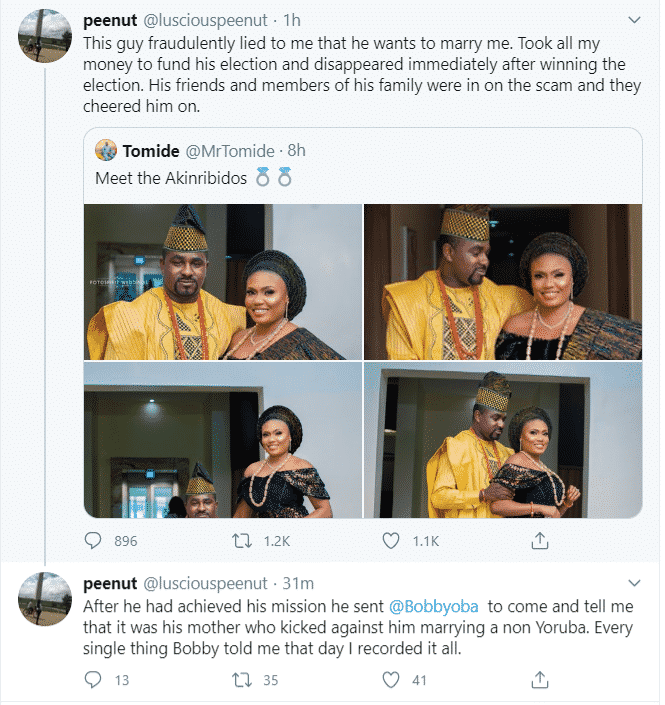Open the first tweet's more options chevron
Viewport: 665px width, 705px height.
click(x=633, y=20)
